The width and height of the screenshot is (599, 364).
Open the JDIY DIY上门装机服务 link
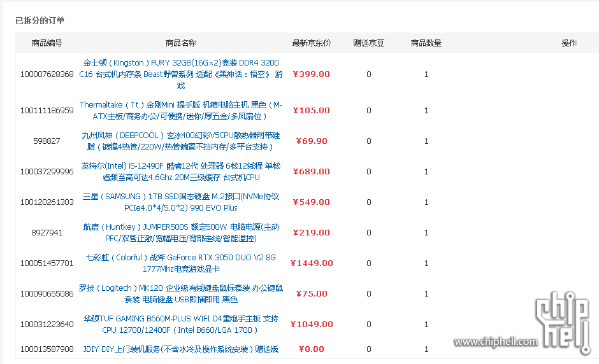pyautogui.click(x=181, y=349)
